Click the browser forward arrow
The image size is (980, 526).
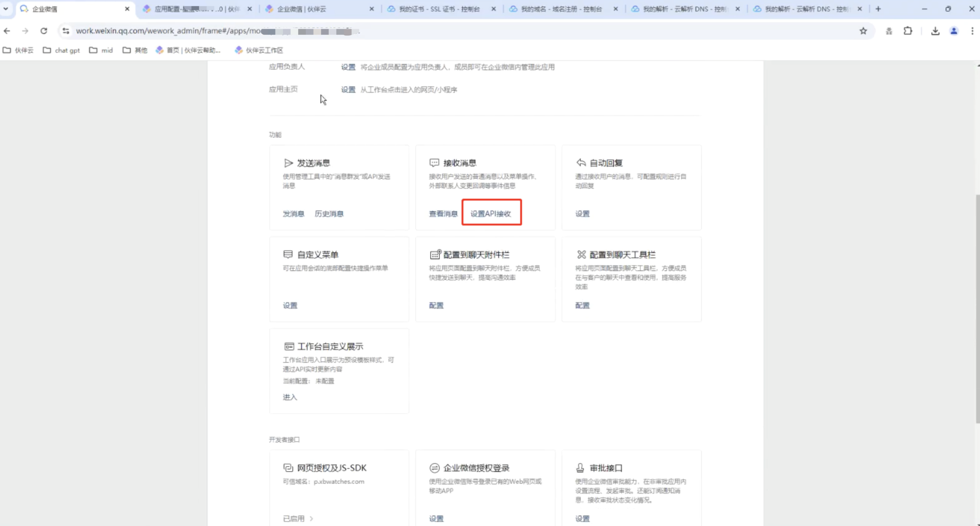coord(25,31)
